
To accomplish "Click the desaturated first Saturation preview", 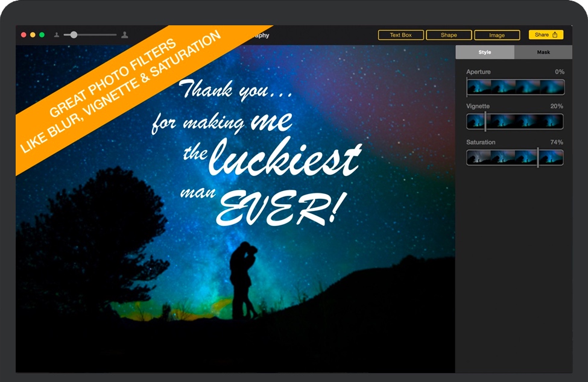I will 478,156.
